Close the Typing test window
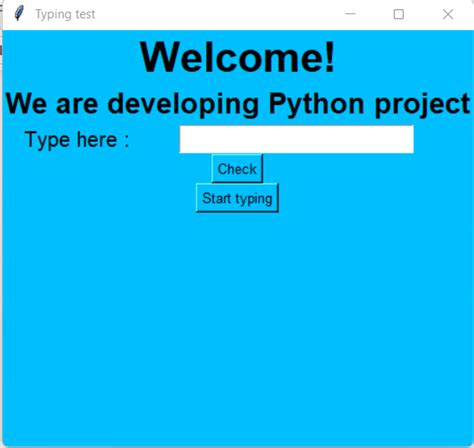This screenshot has height=448, width=474. click(448, 14)
